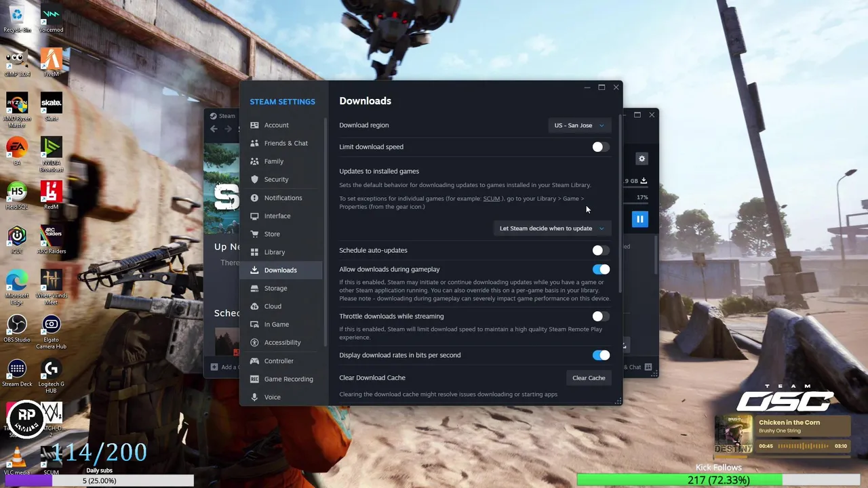Screen dimensions: 868x488
Task: Open the EA app desktop icon
Action: [17, 151]
